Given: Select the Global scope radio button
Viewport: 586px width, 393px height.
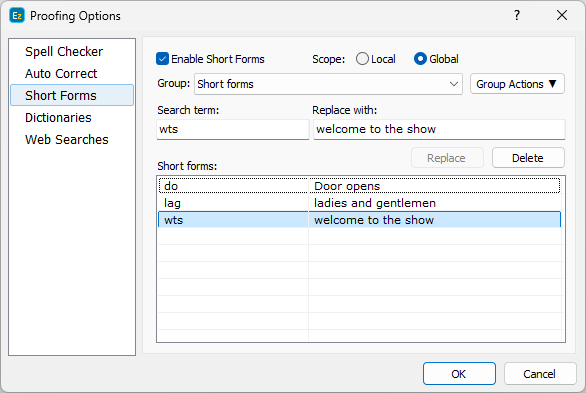Looking at the screenshot, I should pyautogui.click(x=420, y=59).
